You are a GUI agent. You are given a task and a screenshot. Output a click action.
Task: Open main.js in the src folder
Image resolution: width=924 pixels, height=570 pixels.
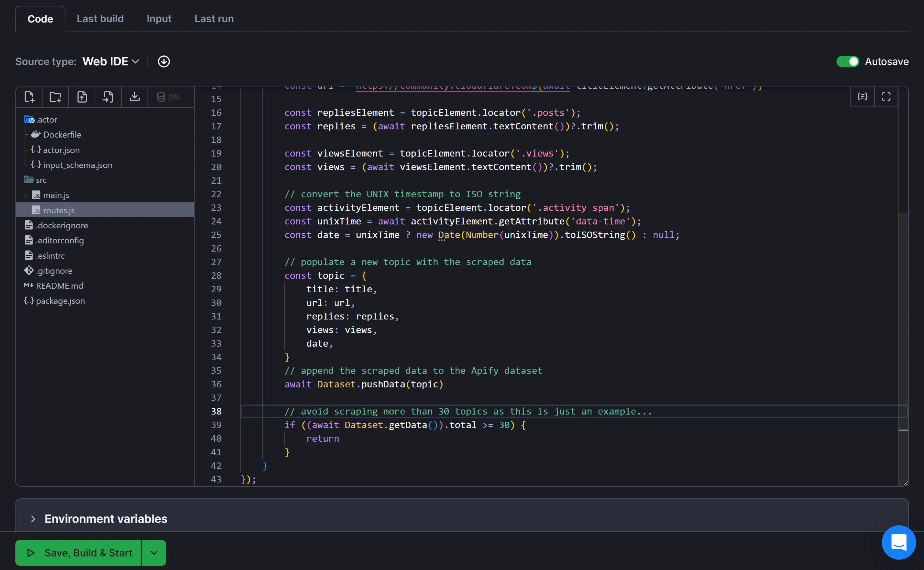tap(50, 195)
